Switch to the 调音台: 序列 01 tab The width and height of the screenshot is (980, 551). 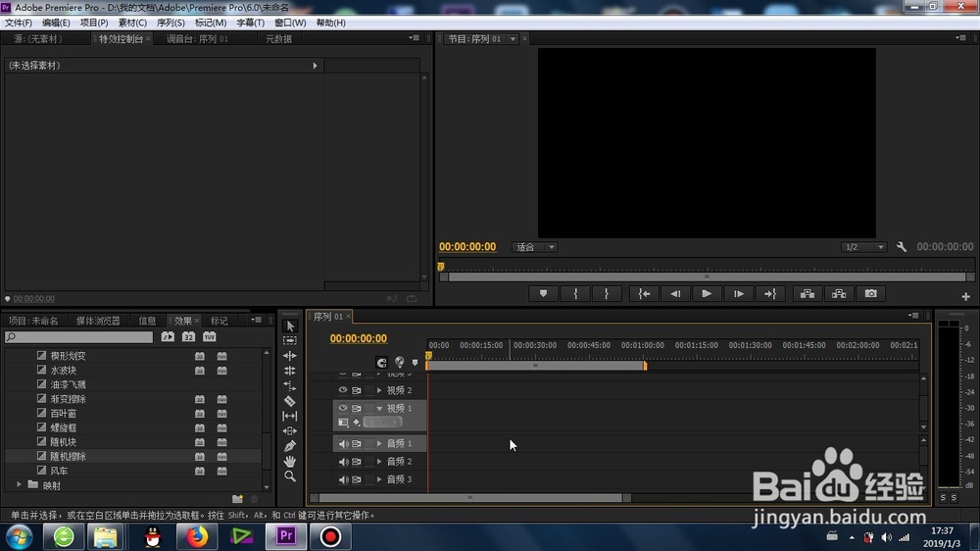click(x=197, y=39)
